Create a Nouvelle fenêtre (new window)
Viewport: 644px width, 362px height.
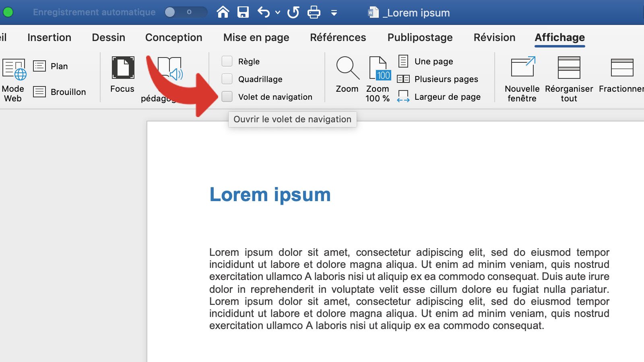tap(522, 76)
